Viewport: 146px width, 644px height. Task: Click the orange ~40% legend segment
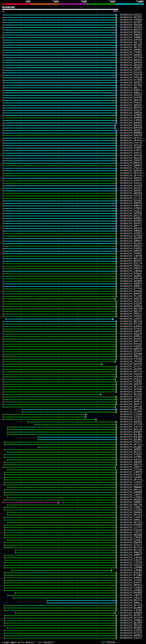[45, 4]
